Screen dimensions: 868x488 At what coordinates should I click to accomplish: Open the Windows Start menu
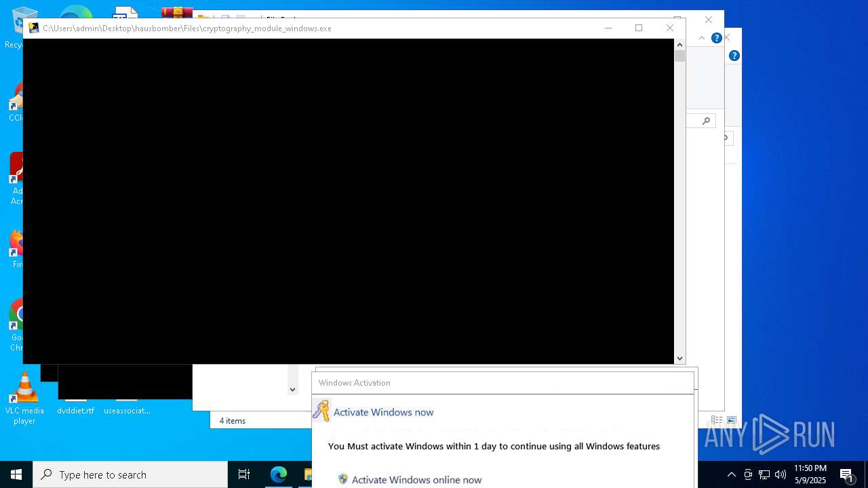[16, 474]
